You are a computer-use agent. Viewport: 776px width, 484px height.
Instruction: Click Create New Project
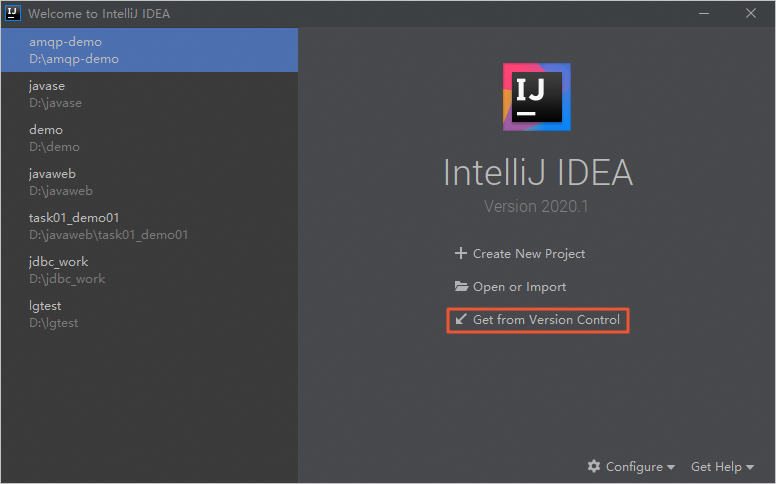pos(520,253)
